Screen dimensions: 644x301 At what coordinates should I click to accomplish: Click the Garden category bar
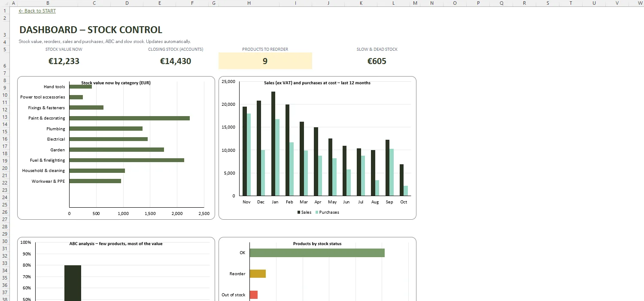(116, 150)
